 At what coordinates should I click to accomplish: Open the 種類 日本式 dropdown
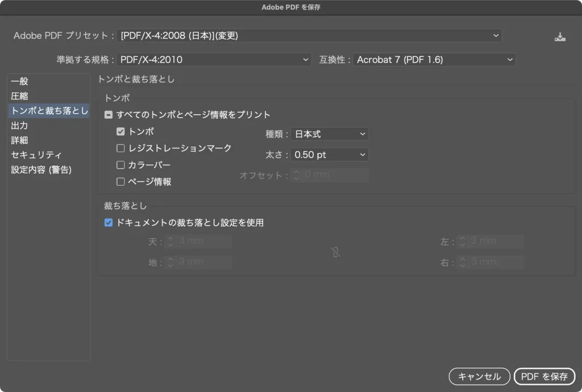pos(330,134)
